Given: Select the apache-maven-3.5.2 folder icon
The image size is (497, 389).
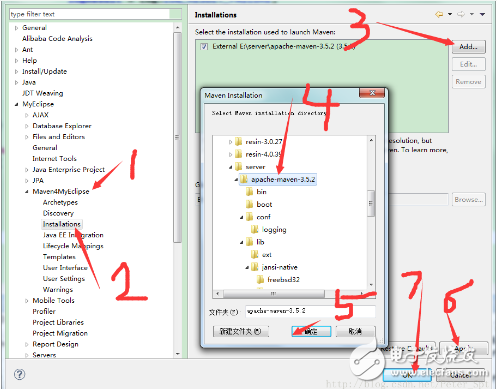Looking at the screenshot, I should (x=244, y=179).
